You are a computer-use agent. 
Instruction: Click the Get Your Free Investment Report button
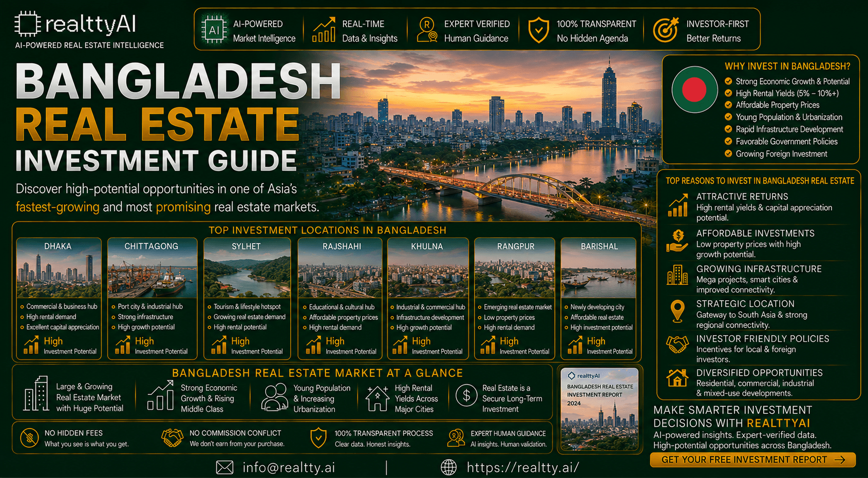[753, 460]
